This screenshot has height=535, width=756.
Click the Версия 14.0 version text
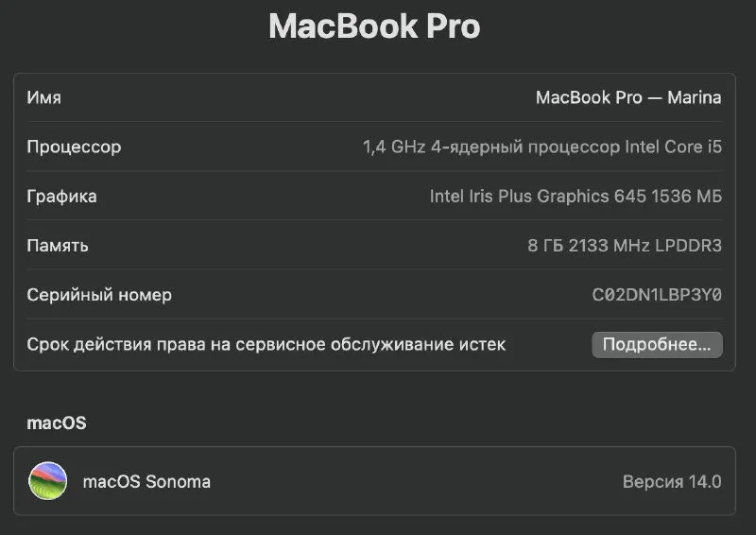click(x=671, y=482)
